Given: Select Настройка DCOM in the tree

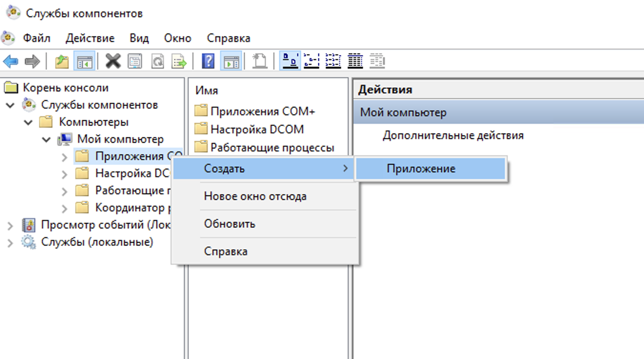Looking at the screenshot, I should 132,173.
